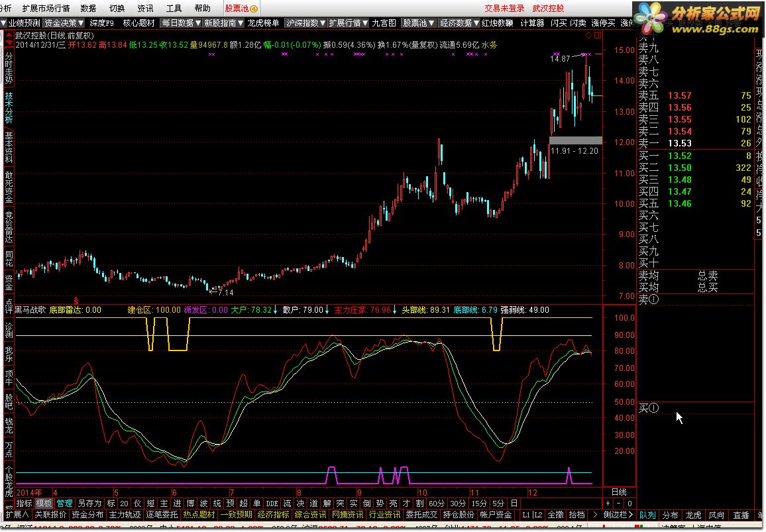The image size is (766, 532).
Task: Open the 数据 menu
Action: 88,9
